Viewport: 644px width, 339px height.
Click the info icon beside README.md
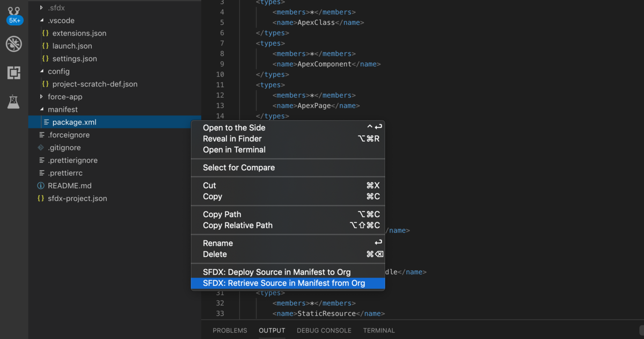coord(41,185)
